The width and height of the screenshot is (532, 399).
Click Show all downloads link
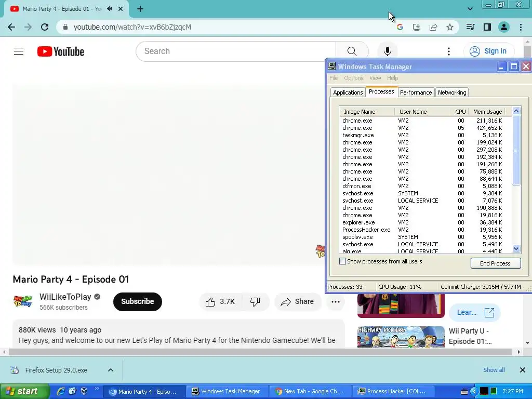click(494, 370)
